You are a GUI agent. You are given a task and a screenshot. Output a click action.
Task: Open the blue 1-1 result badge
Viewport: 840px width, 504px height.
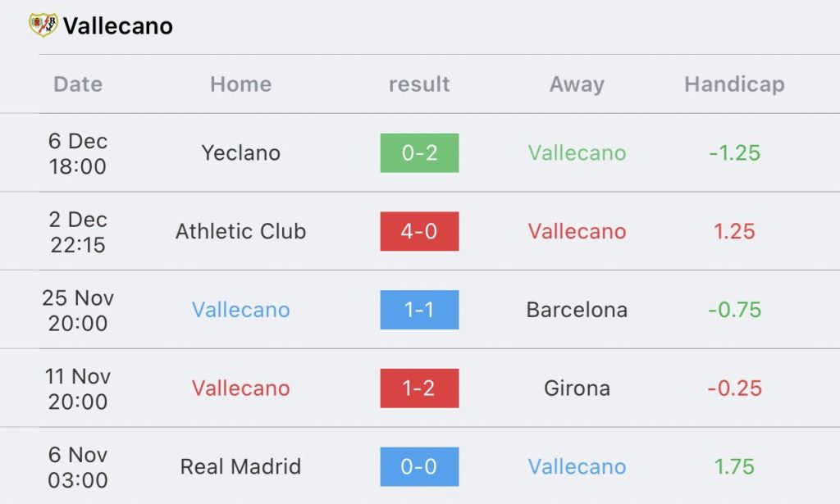tap(419, 310)
